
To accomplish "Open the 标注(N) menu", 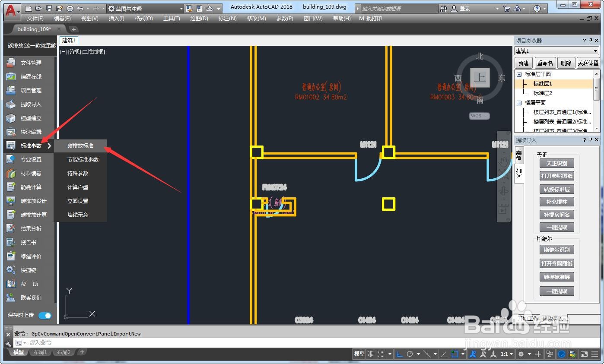I will (x=227, y=18).
